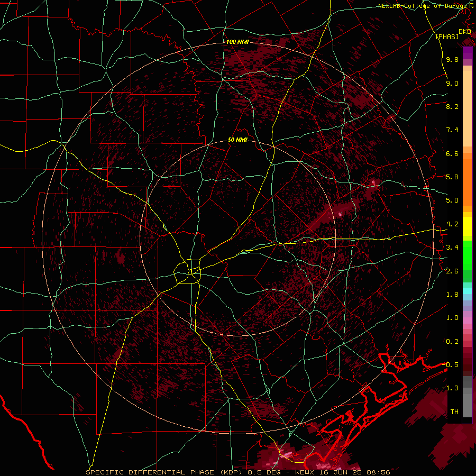Click the 5.8 scale value
The width and height of the screenshot is (476, 476).
(452, 177)
